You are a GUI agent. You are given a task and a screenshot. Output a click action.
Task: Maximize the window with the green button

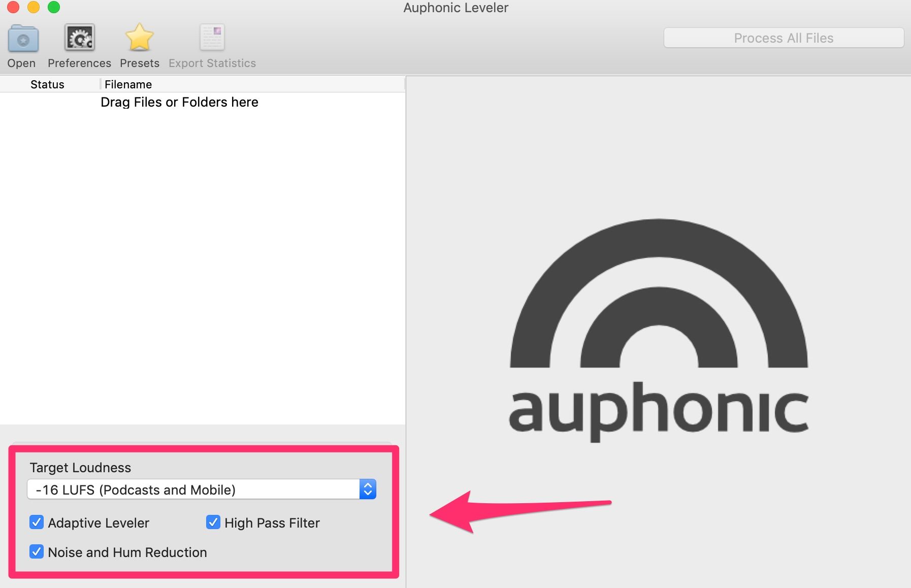coord(54,7)
